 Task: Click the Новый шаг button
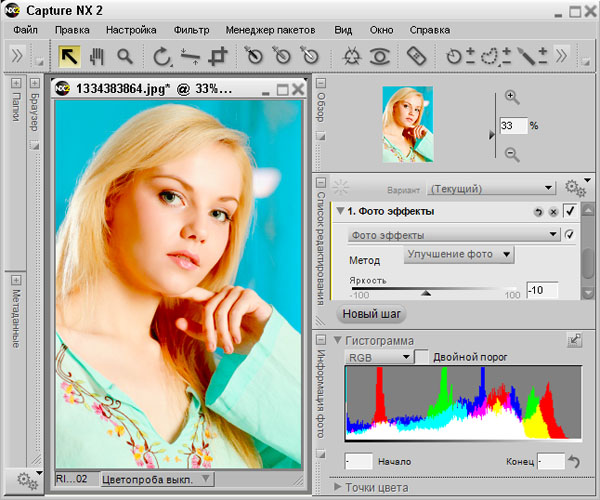(372, 314)
